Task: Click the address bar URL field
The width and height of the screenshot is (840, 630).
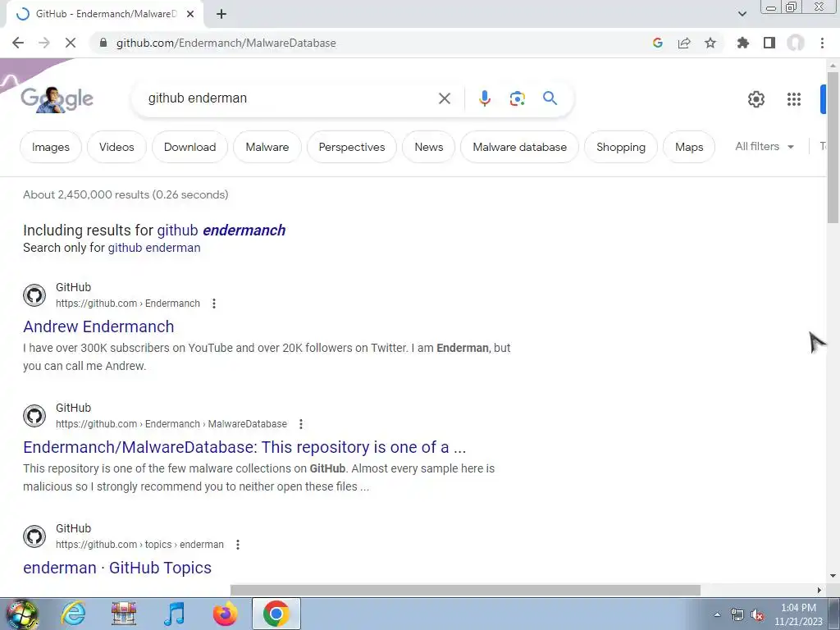Action: pos(370,43)
